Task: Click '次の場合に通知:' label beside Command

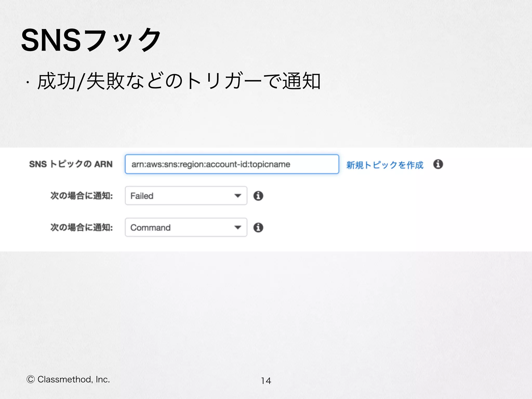Action: tap(82, 227)
